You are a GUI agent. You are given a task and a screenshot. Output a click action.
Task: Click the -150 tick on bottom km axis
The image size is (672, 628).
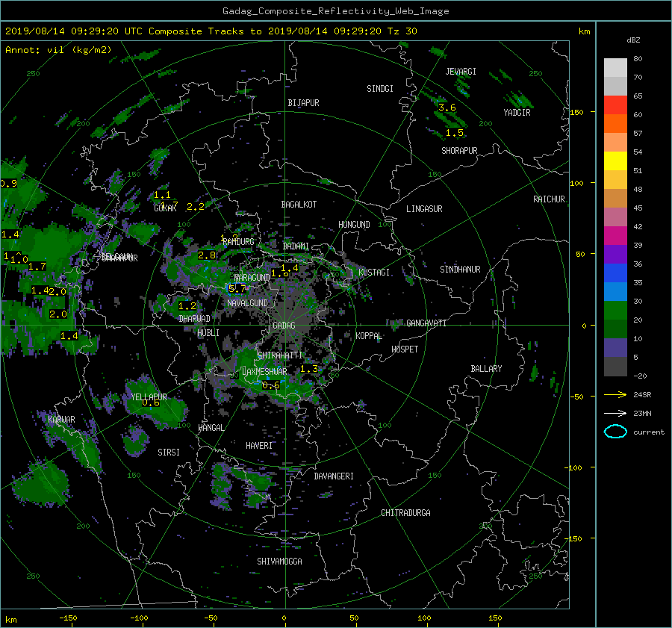68,618
